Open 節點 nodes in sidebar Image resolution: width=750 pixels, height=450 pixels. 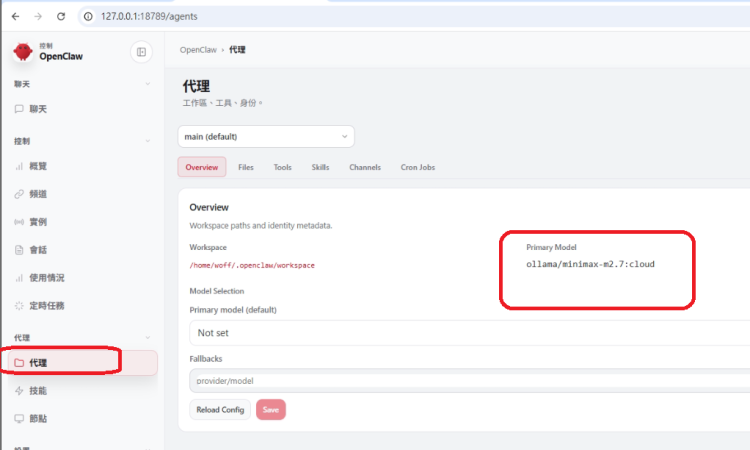[x=38, y=418]
